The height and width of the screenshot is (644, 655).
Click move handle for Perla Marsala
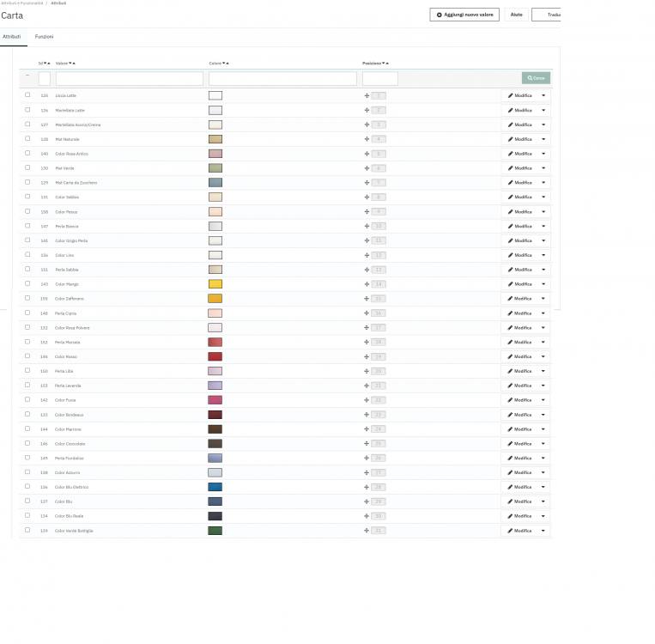point(367,343)
